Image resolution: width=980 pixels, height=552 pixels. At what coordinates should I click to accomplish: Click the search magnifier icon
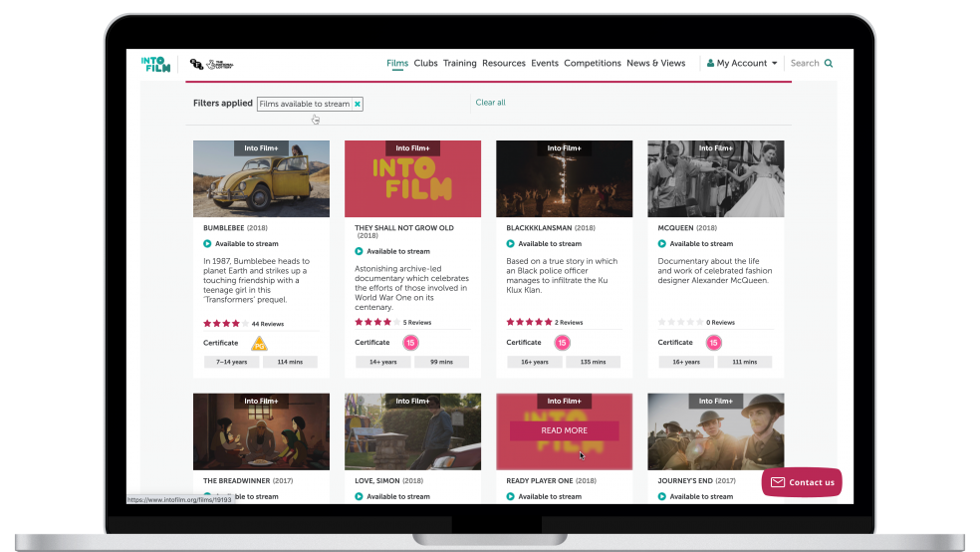point(829,63)
